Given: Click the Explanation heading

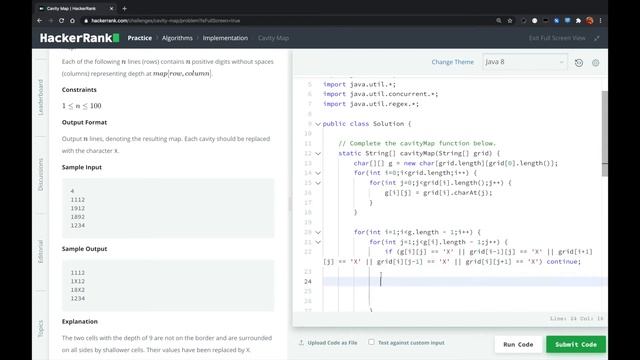Looking at the screenshot, I should (x=80, y=322).
